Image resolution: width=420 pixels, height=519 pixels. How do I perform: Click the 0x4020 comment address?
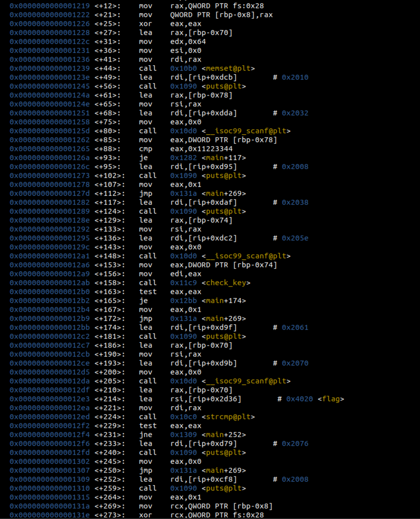click(300, 399)
